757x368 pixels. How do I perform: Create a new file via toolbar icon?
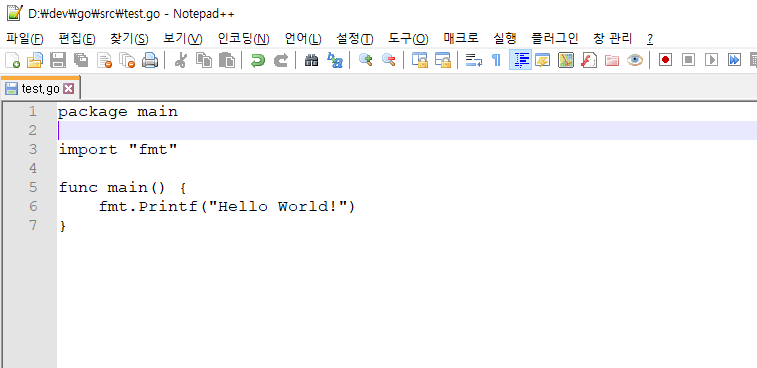(12, 60)
